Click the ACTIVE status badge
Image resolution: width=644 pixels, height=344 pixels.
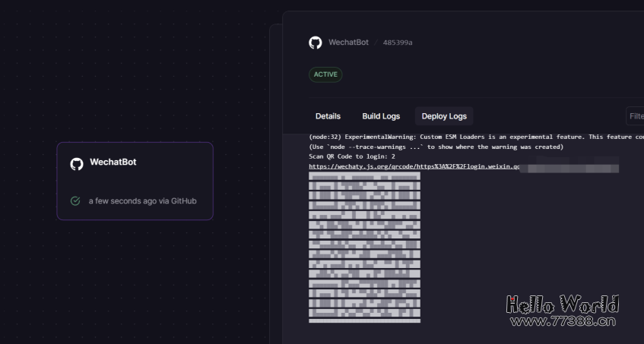click(x=325, y=74)
